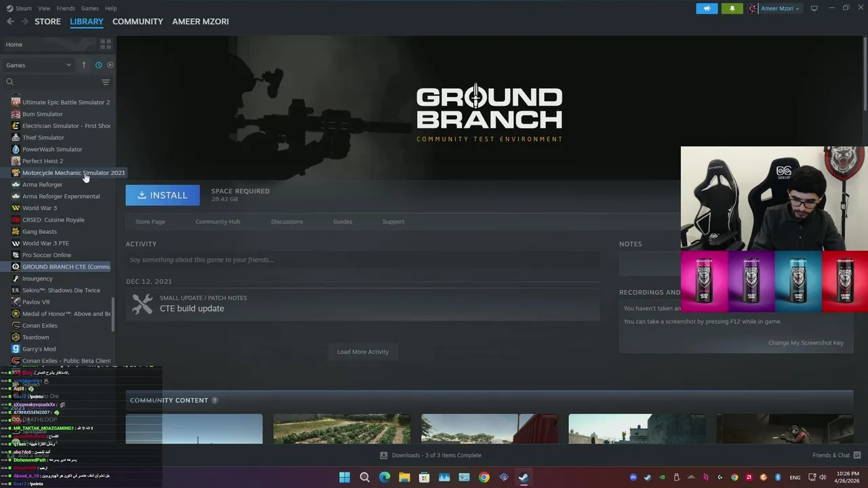
Task: Select Gang Beasts in the game list
Action: click(39, 232)
